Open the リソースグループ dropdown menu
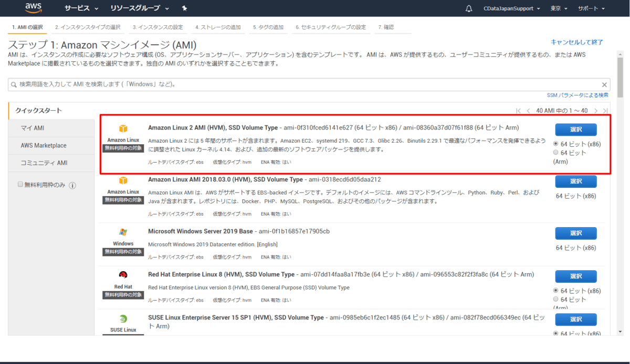This screenshot has height=364, width=630. [140, 8]
